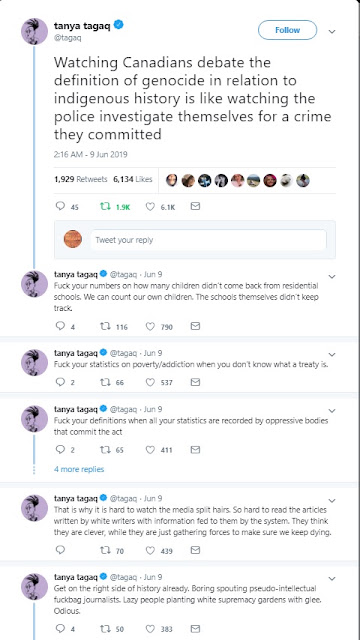The image size is (360, 640).
Task: Open chevron menu on 'right side of history' tweet
Action: (x=332, y=579)
